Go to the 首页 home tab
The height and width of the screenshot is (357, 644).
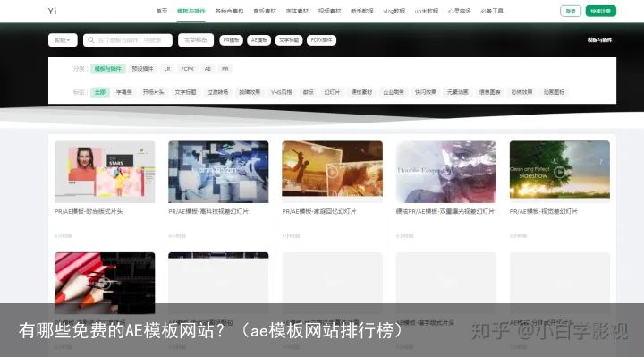point(162,11)
